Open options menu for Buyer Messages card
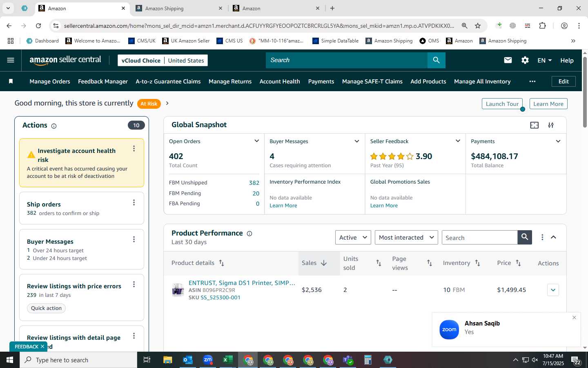The width and height of the screenshot is (588, 368). pos(134,240)
